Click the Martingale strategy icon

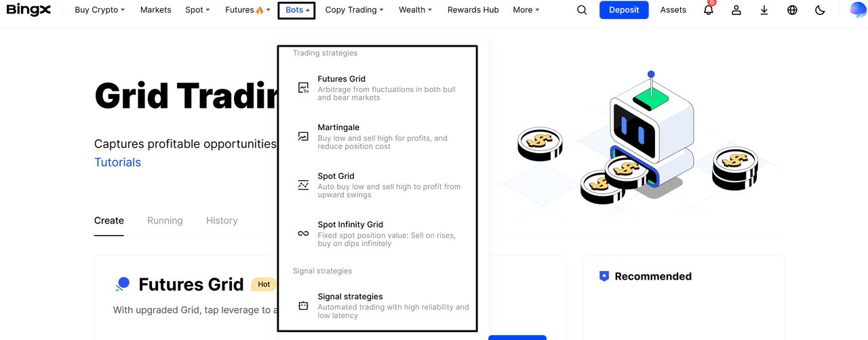click(303, 136)
